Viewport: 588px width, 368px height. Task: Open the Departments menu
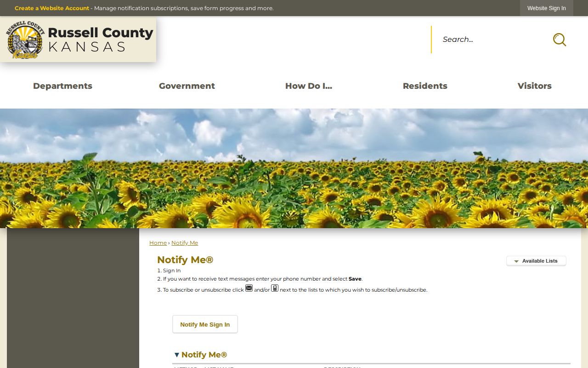tap(62, 86)
